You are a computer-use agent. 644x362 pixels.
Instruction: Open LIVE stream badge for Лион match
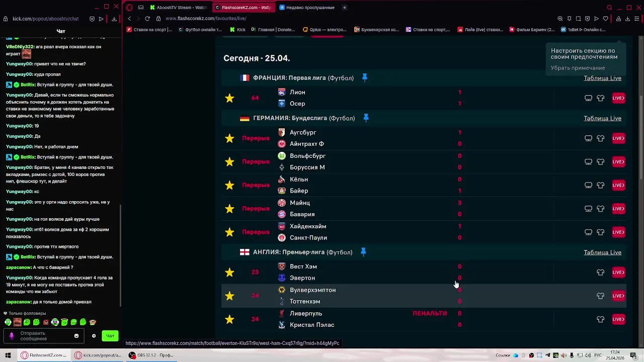click(x=618, y=98)
